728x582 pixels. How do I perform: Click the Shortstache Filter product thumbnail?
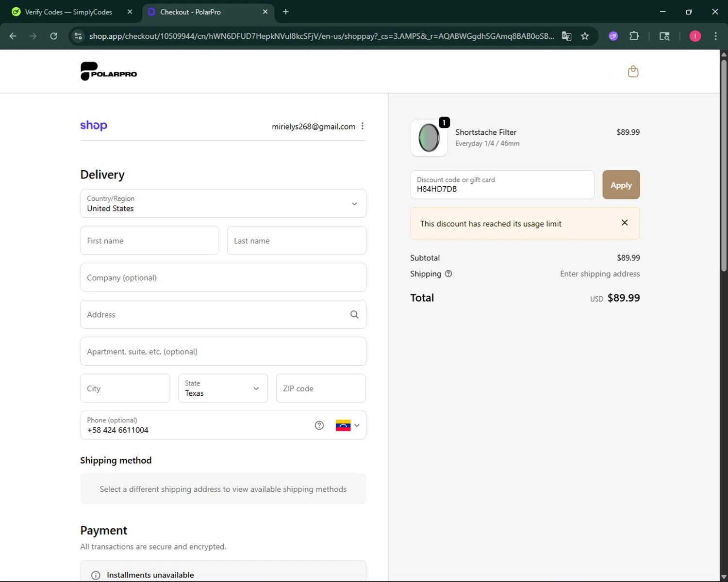click(429, 138)
